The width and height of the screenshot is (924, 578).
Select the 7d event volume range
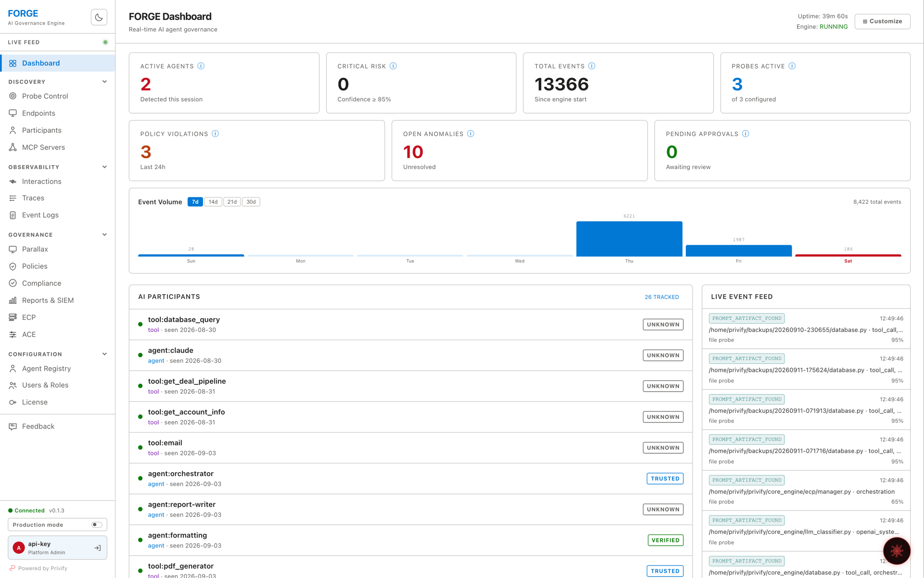pyautogui.click(x=195, y=202)
